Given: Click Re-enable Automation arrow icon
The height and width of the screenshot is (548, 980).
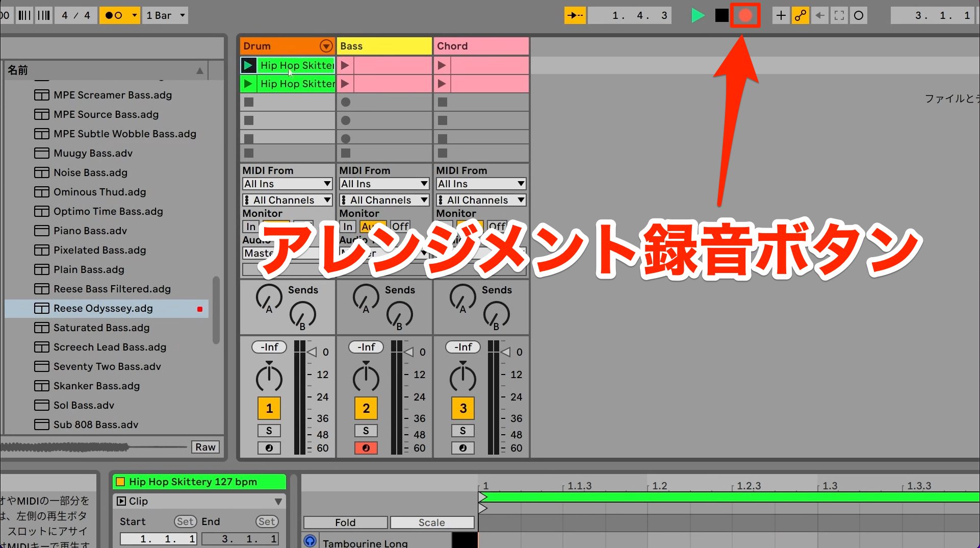Looking at the screenshot, I should [820, 15].
